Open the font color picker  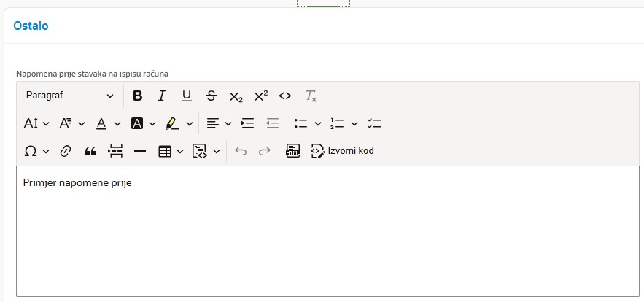[108, 123]
